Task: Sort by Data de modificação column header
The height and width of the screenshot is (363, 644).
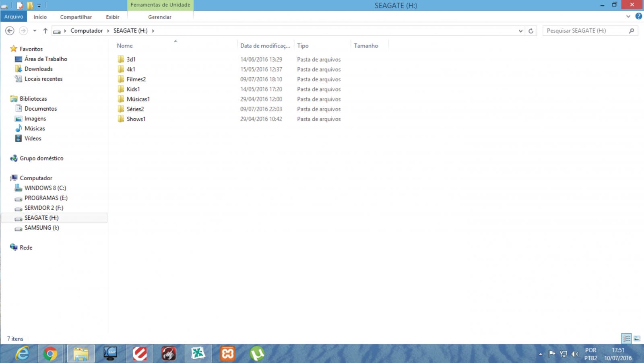Action: tap(265, 45)
